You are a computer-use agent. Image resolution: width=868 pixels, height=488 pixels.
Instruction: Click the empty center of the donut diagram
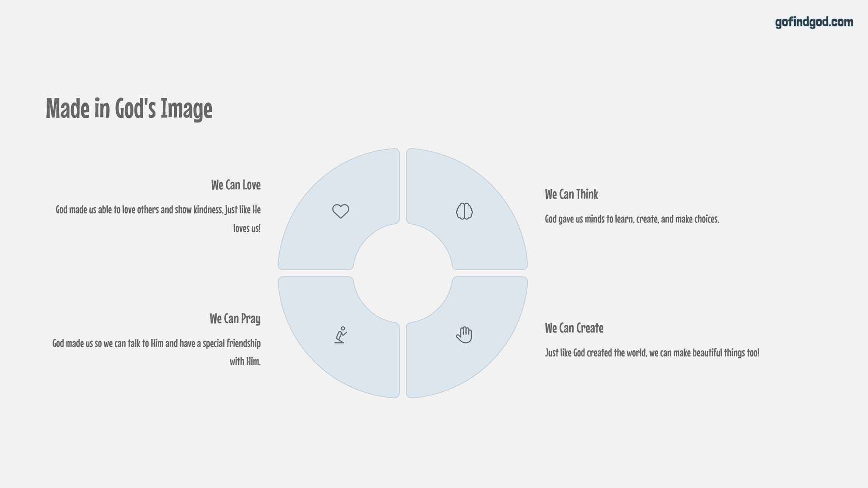(x=403, y=273)
